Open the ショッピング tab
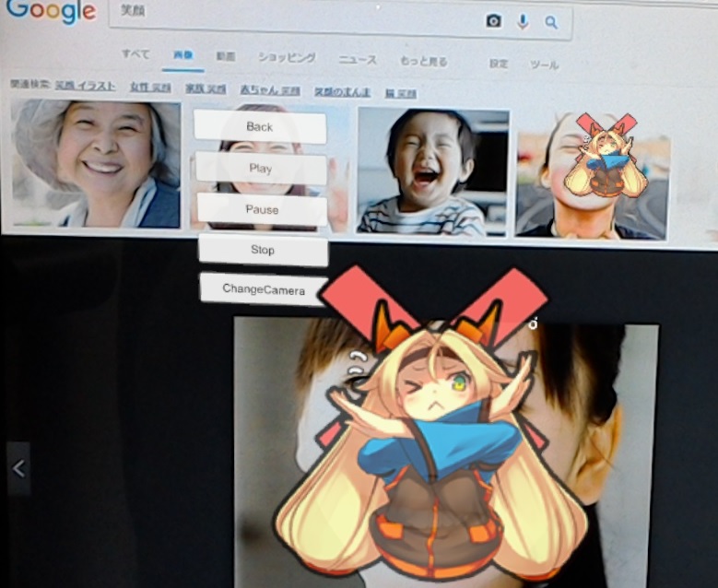 pos(288,58)
